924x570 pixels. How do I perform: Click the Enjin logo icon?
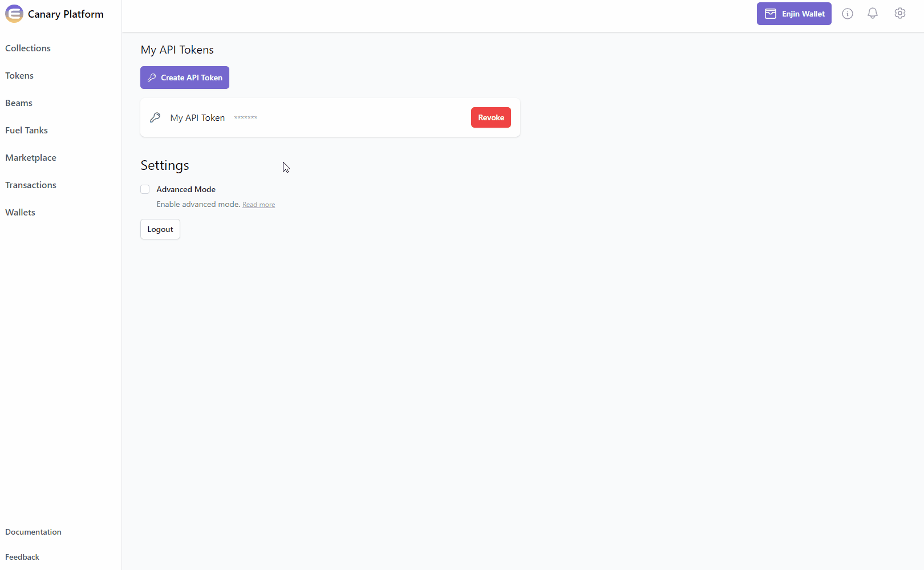tap(14, 14)
